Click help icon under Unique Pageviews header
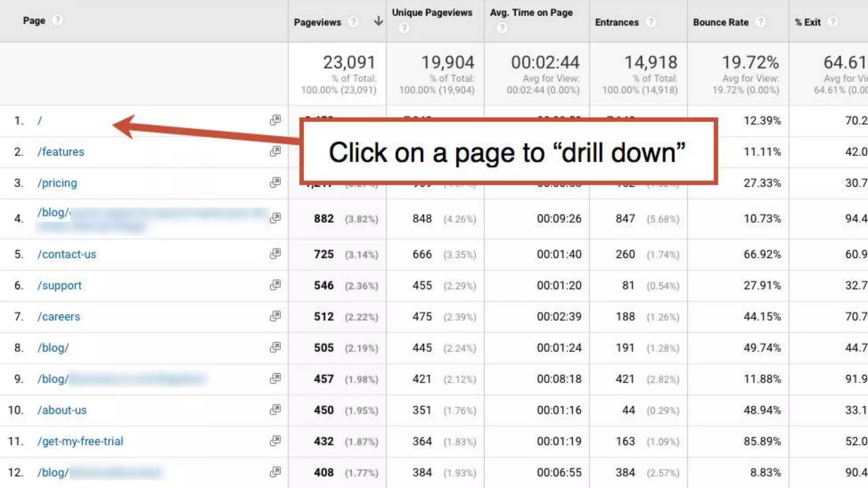Screen dimensions: 868x488 pyautogui.click(x=404, y=28)
